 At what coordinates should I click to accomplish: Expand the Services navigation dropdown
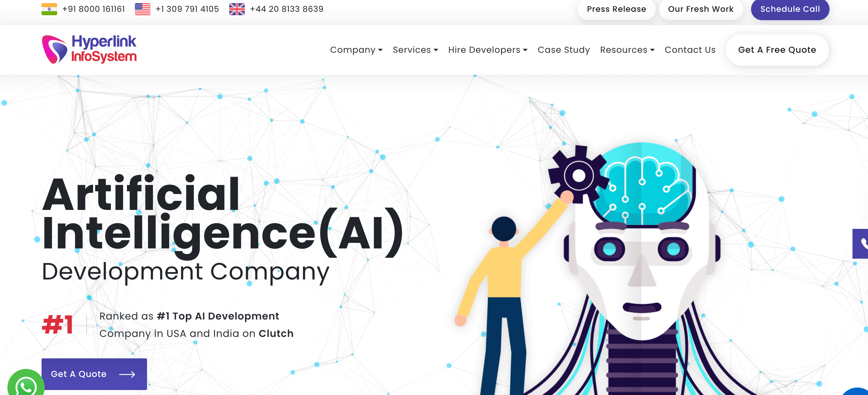[x=415, y=50]
